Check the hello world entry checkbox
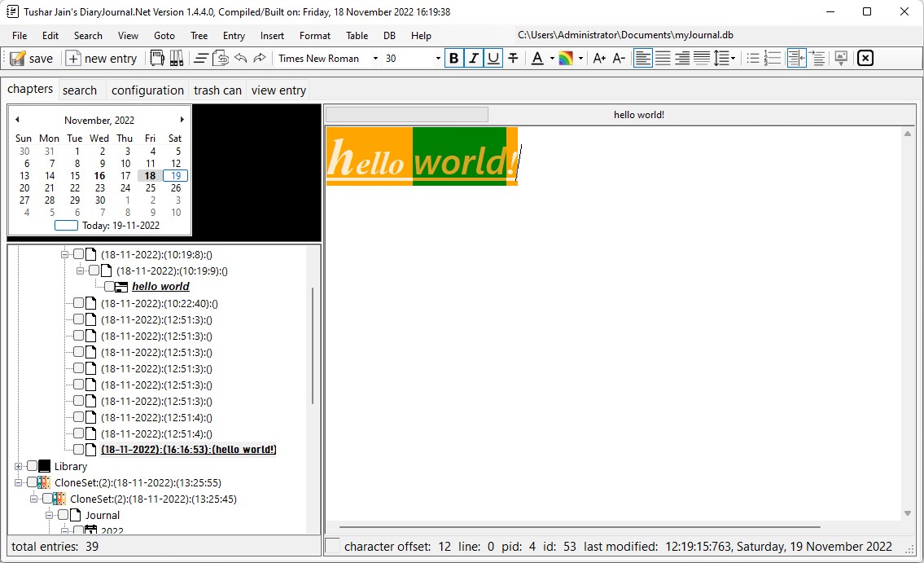Screen dimensions: 924x563 click(109, 287)
